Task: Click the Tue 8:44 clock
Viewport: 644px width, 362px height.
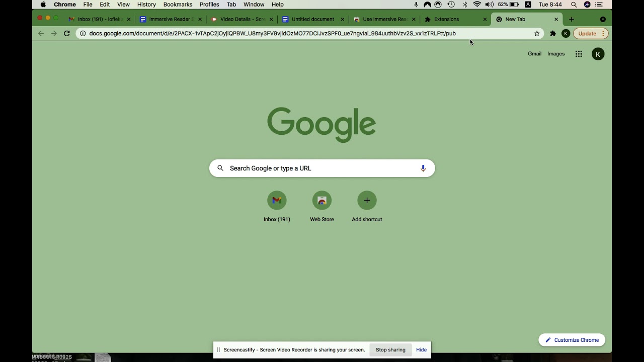Action: click(550, 5)
